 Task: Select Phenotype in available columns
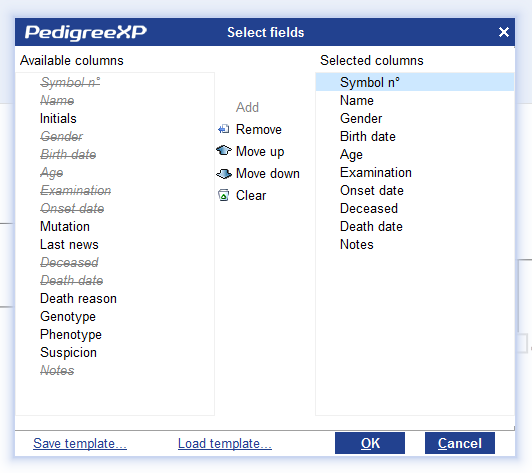pyautogui.click(x=71, y=335)
